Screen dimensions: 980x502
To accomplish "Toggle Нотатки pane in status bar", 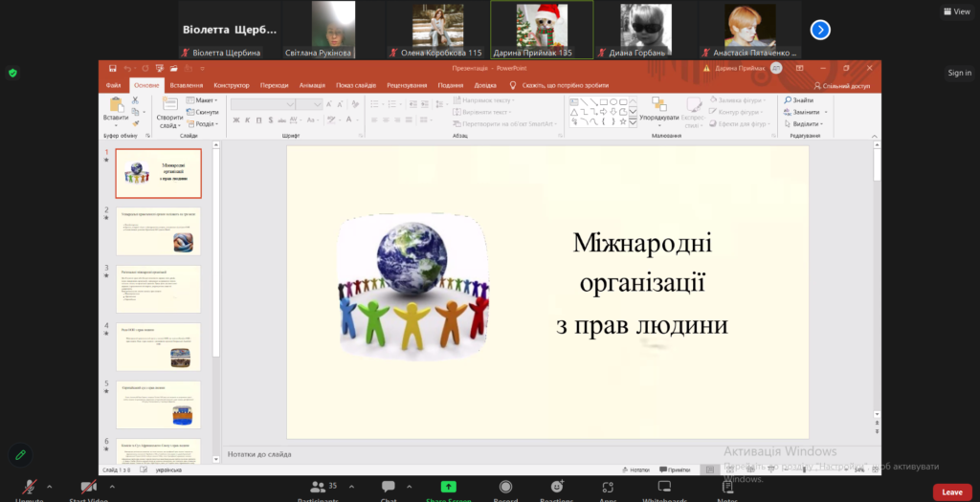I will 635,469.
